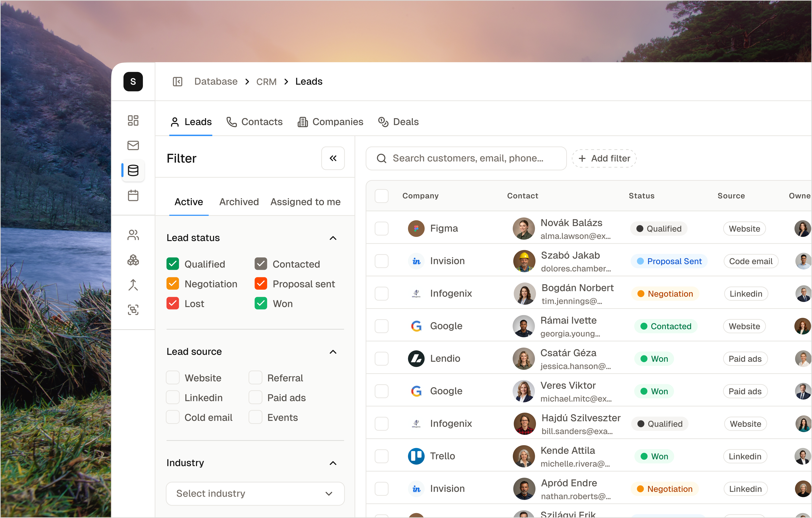Collapse the Industry section
This screenshot has height=518, width=812.
[333, 463]
